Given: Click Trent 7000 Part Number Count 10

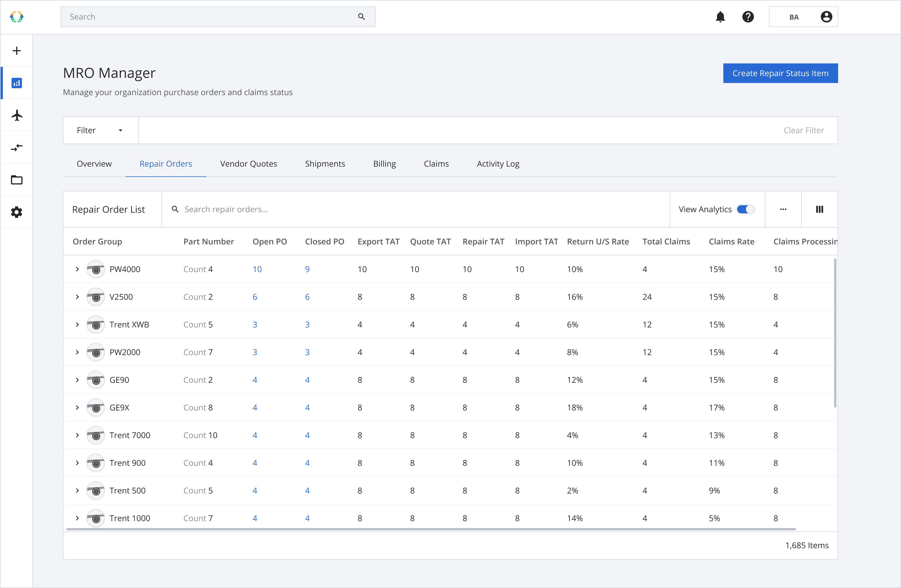Looking at the screenshot, I should 200,436.
